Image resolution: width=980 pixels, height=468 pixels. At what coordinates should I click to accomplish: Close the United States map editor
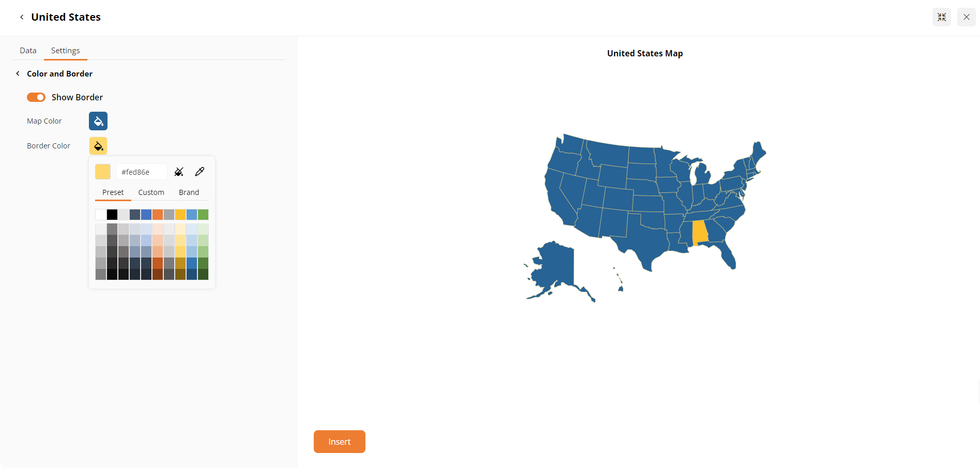966,17
